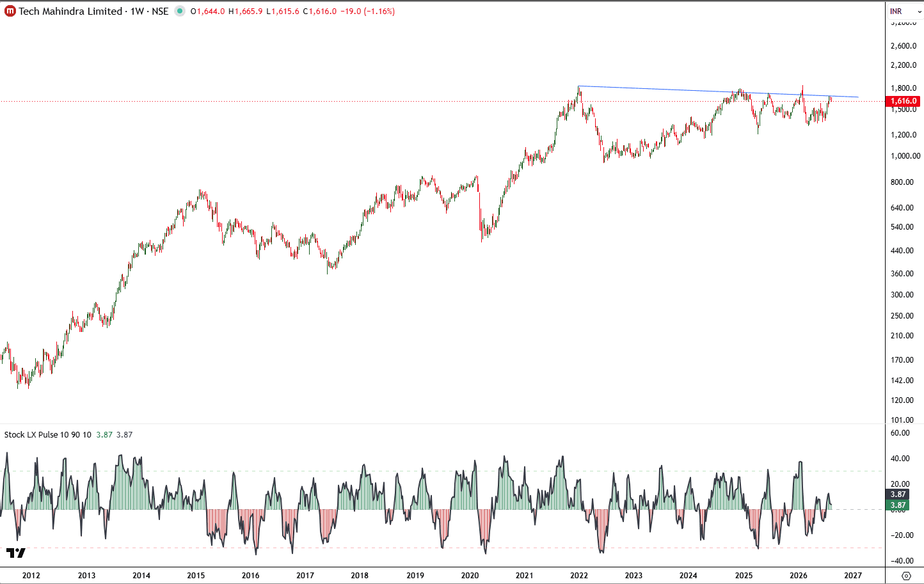Viewport: 924px width, 584px height.
Task: Click the 640.00 price scale label
Action: pyautogui.click(x=902, y=208)
